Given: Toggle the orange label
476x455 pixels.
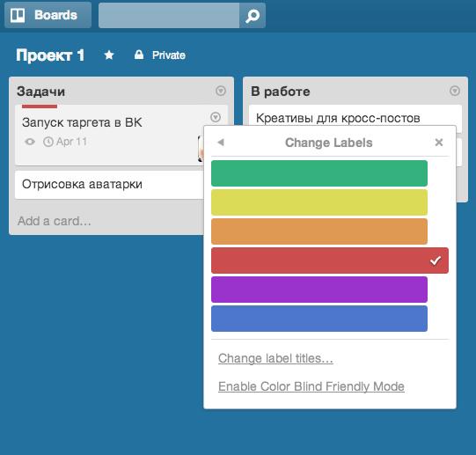Looking at the screenshot, I should point(319,231).
